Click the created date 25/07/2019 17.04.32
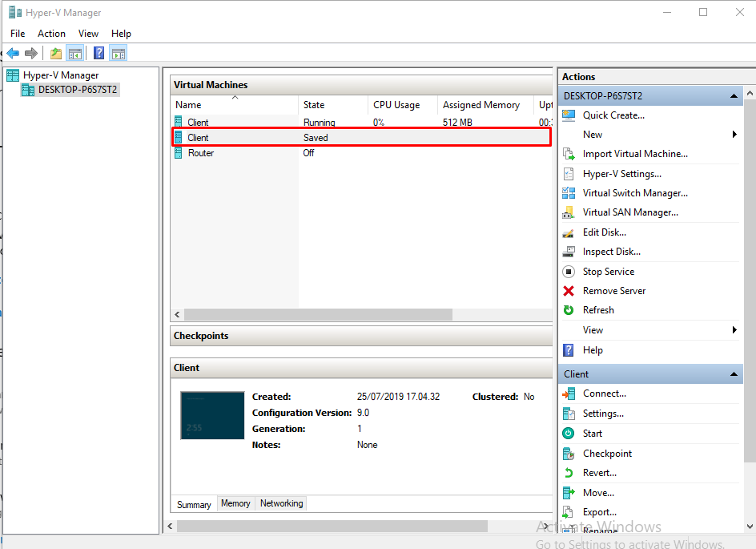Viewport: 756px width, 549px height. coord(398,397)
